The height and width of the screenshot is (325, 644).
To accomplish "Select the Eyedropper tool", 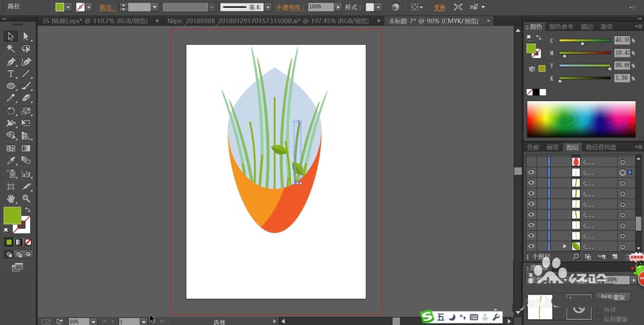I will [11, 161].
